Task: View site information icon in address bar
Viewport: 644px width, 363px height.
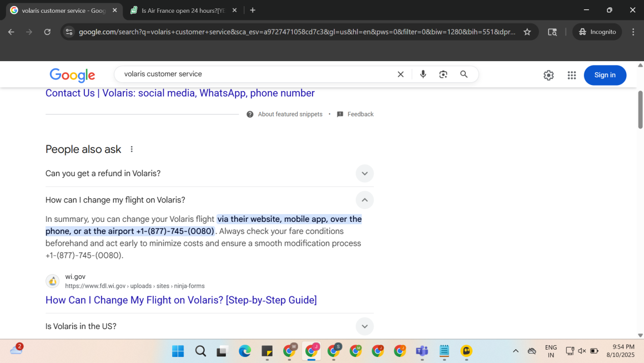Action: coord(69,32)
